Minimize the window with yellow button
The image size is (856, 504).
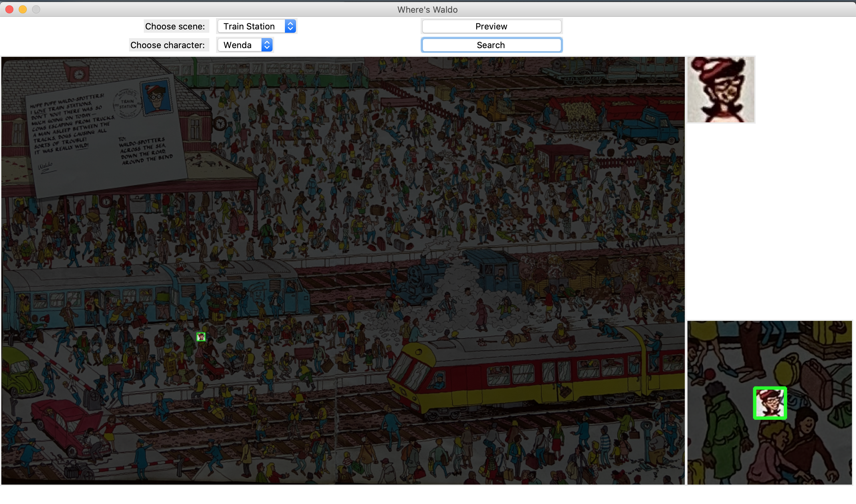(x=23, y=9)
